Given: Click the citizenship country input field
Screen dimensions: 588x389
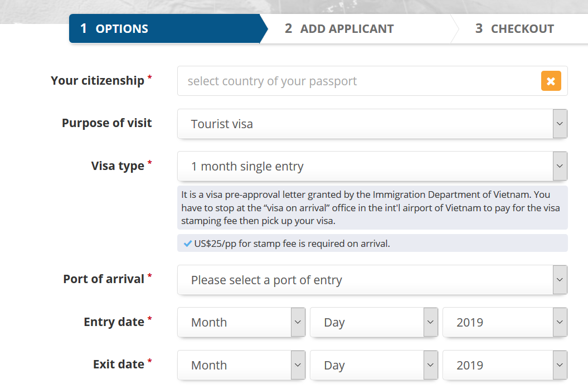Looking at the screenshot, I should pyautogui.click(x=357, y=81).
